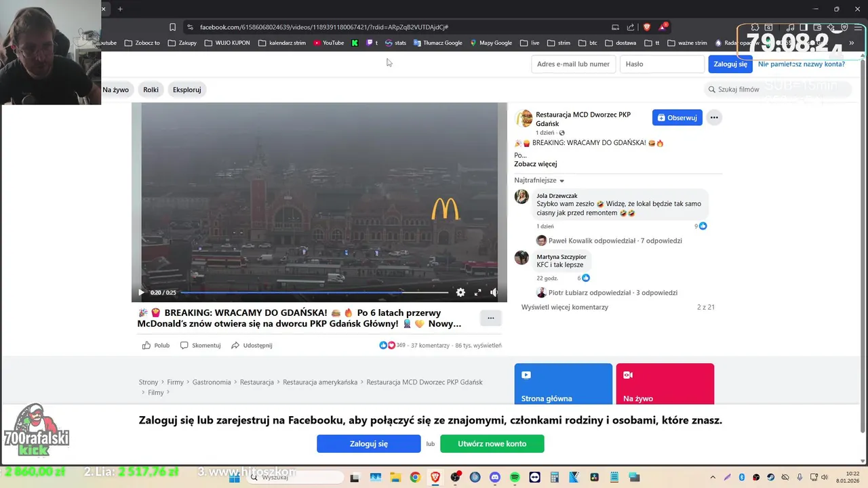The image size is (868, 488).
Task: Open the stats bookmark
Action: [x=395, y=43]
